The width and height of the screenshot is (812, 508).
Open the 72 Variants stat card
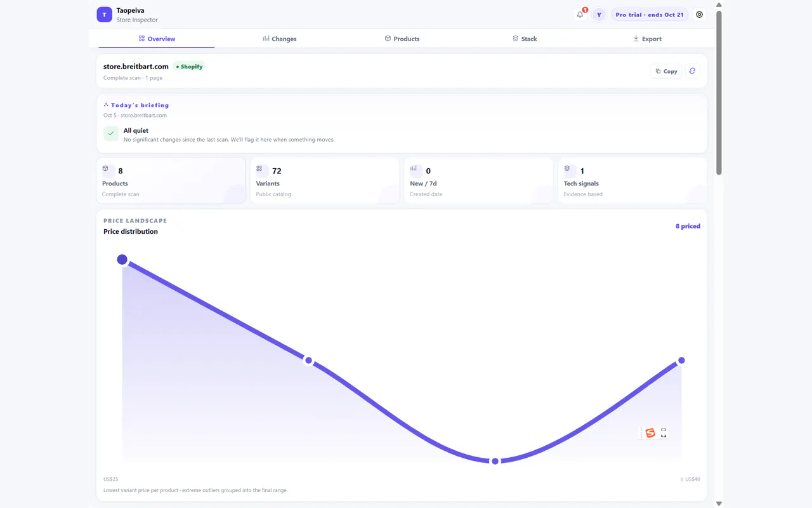point(325,180)
